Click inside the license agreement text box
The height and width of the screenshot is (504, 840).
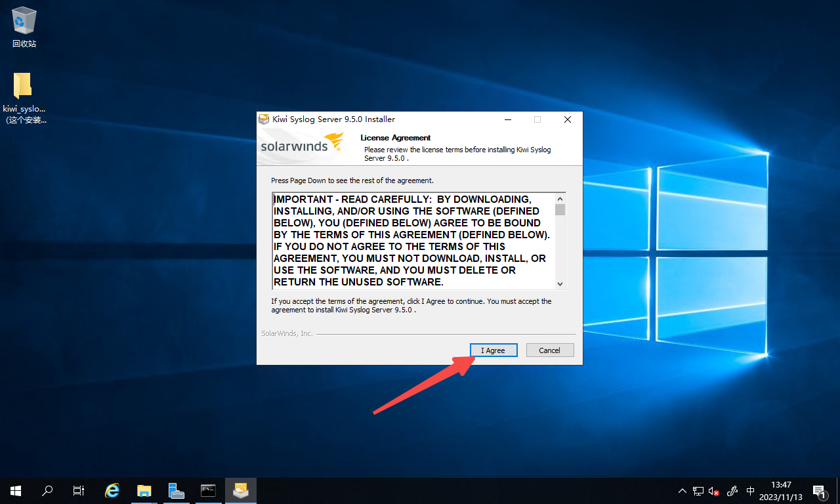[x=413, y=241]
